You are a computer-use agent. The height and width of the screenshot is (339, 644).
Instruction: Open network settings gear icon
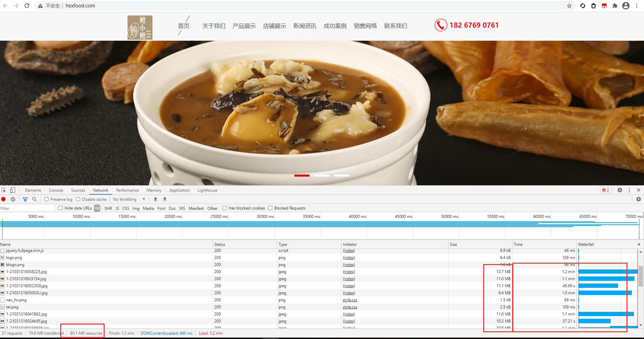click(x=638, y=199)
